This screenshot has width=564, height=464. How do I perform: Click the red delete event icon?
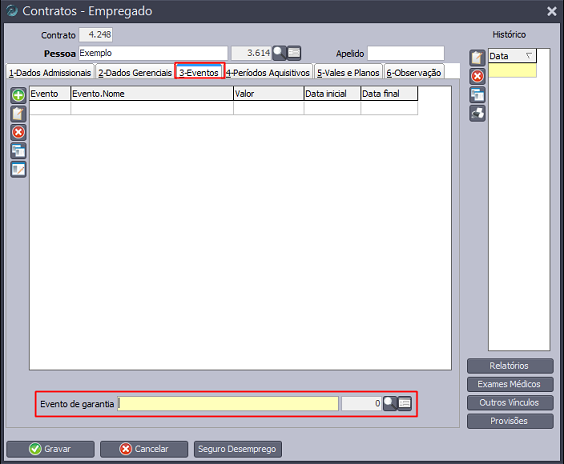18,132
